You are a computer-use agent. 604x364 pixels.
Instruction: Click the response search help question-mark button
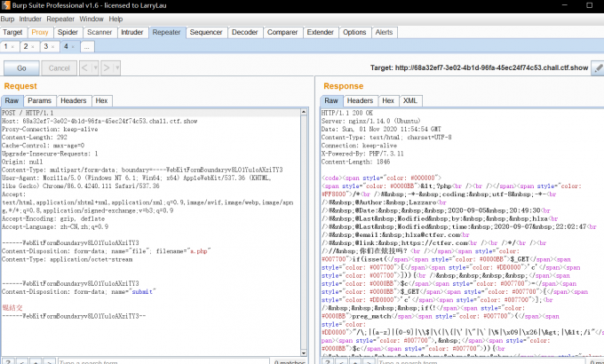328,361
